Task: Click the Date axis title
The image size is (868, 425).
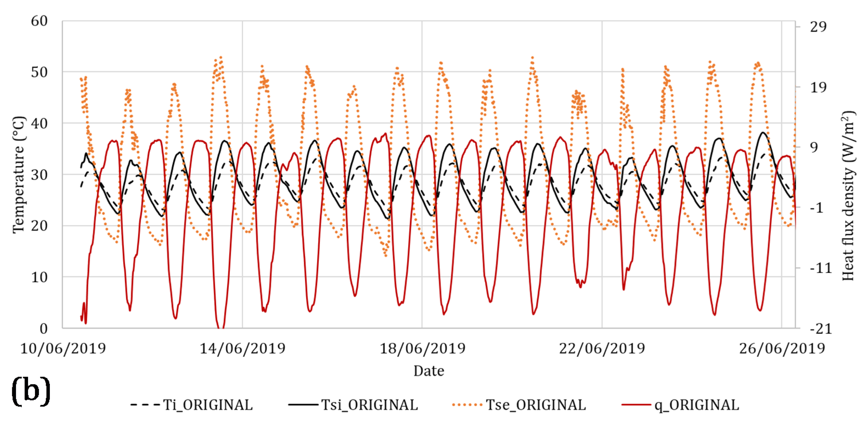Action: click(x=429, y=371)
